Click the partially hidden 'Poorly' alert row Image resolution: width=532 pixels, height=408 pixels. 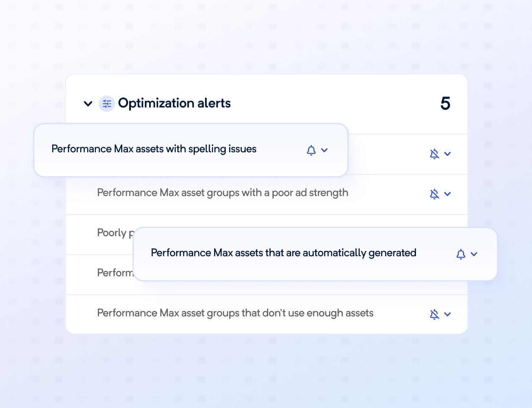point(112,233)
